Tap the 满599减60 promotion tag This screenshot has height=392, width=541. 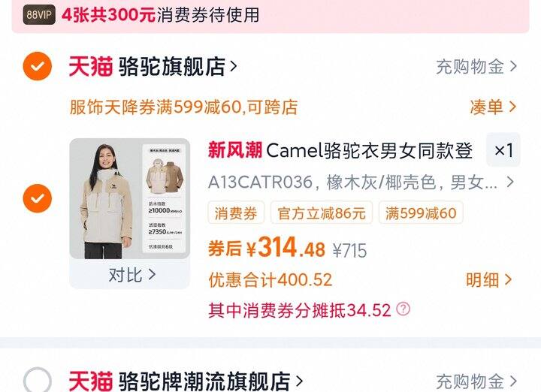(421, 213)
